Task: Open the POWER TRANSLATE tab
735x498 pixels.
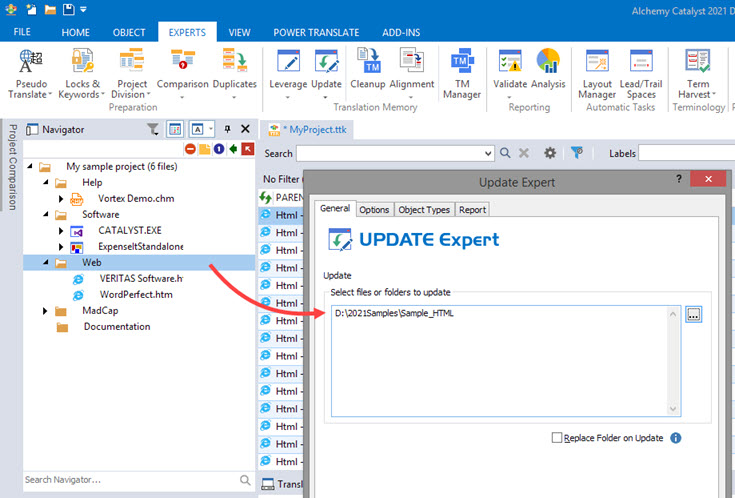Action: tap(316, 32)
